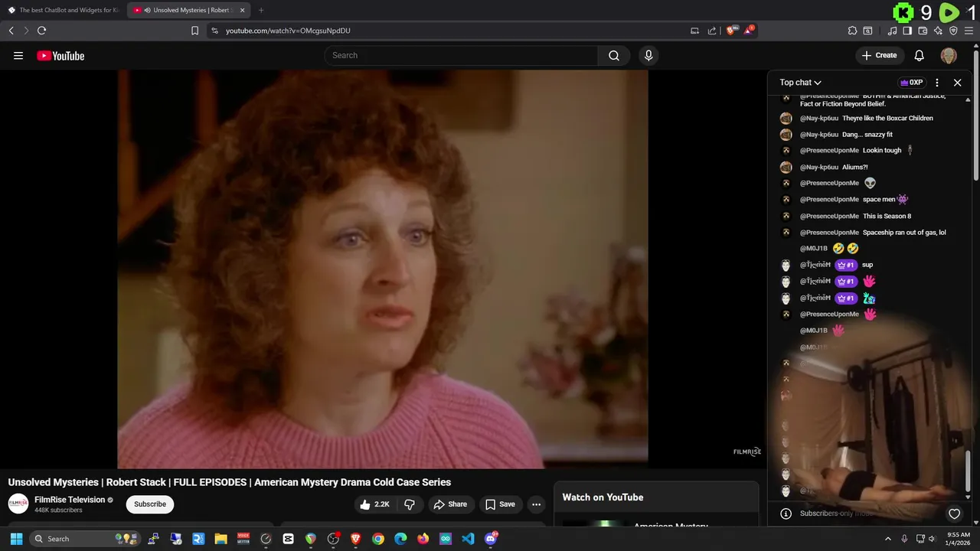Open Visual Studio Code from taskbar
Screen dimensions: 980x551
coord(468,539)
